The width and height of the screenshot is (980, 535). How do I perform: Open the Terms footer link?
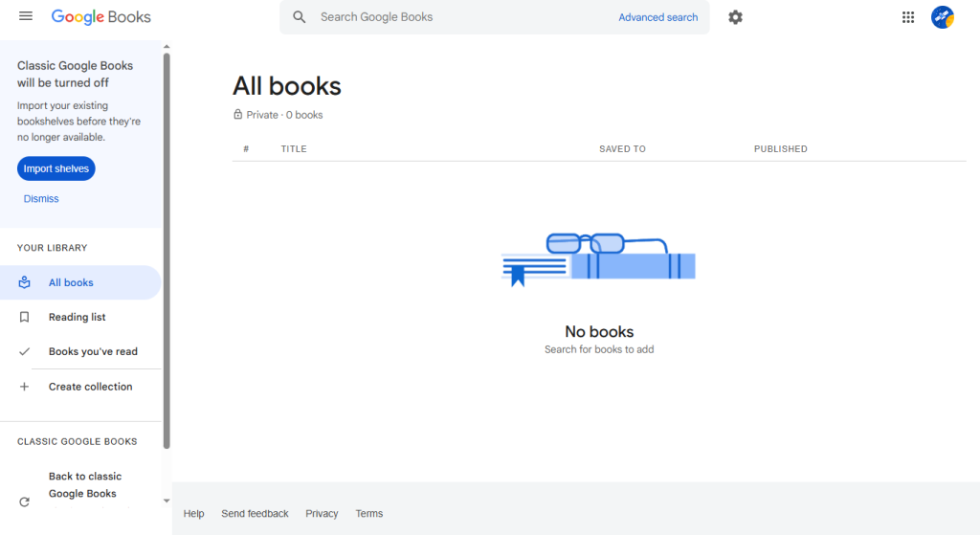[x=369, y=514]
